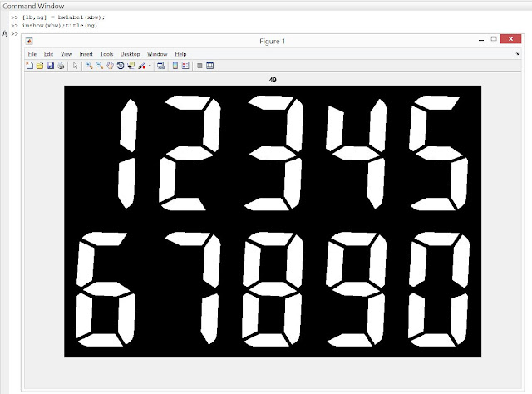
Task: Open the Insert menu
Action: click(86, 54)
